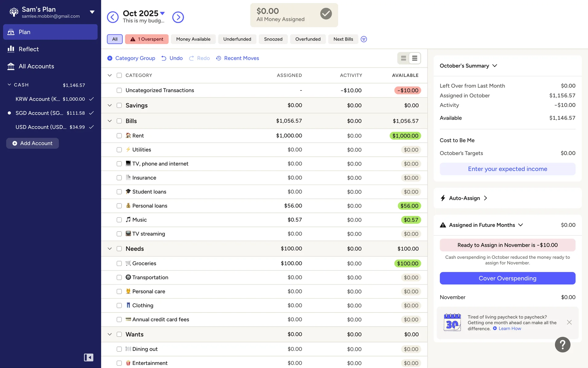
Task: Open the help question mark button
Action: click(x=562, y=345)
